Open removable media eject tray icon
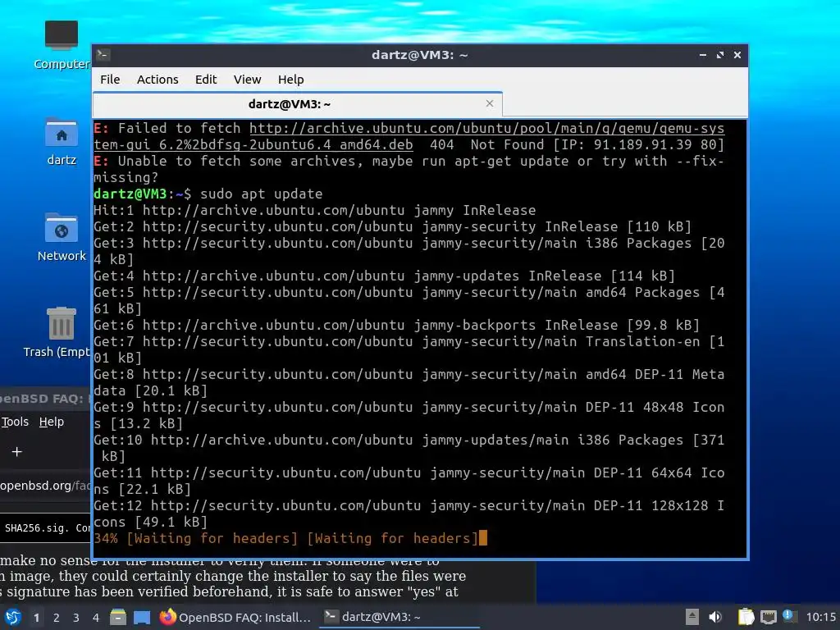Screen dimensions: 840x630 tap(692, 617)
